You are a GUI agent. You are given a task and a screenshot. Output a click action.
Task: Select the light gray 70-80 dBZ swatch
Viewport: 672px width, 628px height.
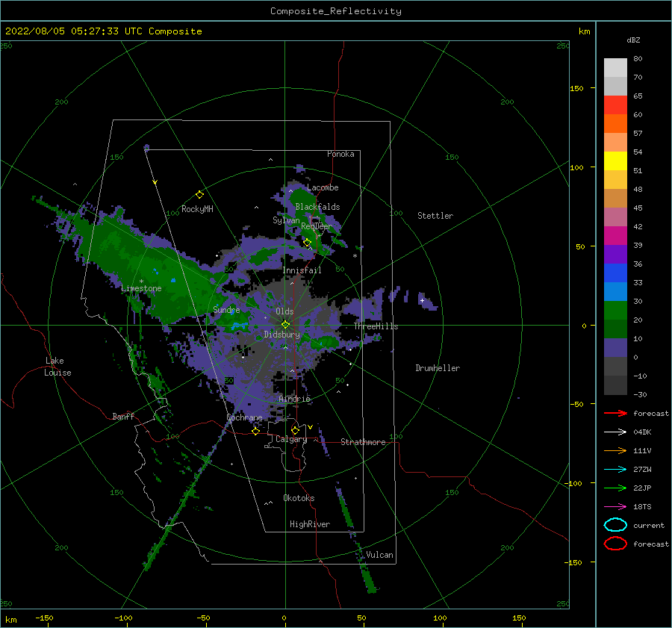tap(615, 67)
